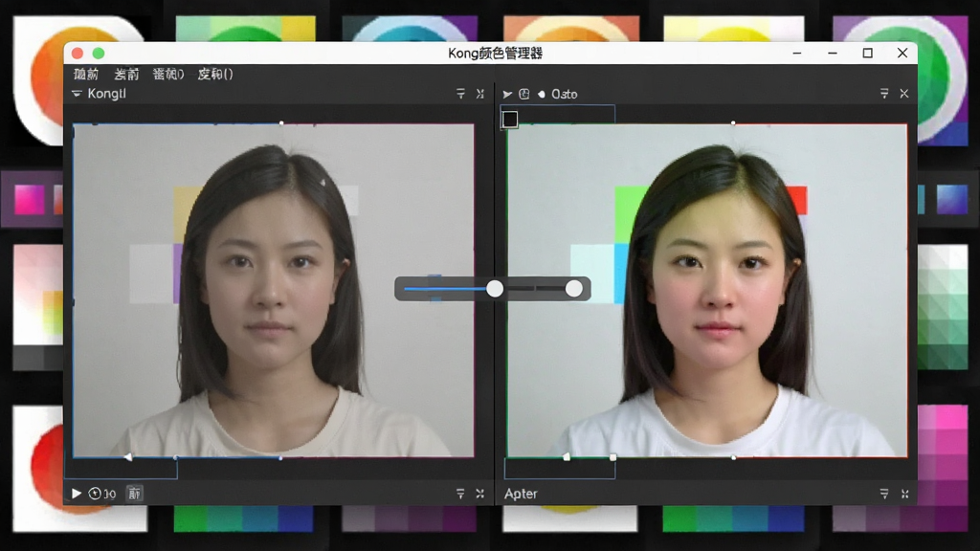The height and width of the screenshot is (551, 980).
Task: Open the first menu in the menu bar
Action: click(85, 75)
